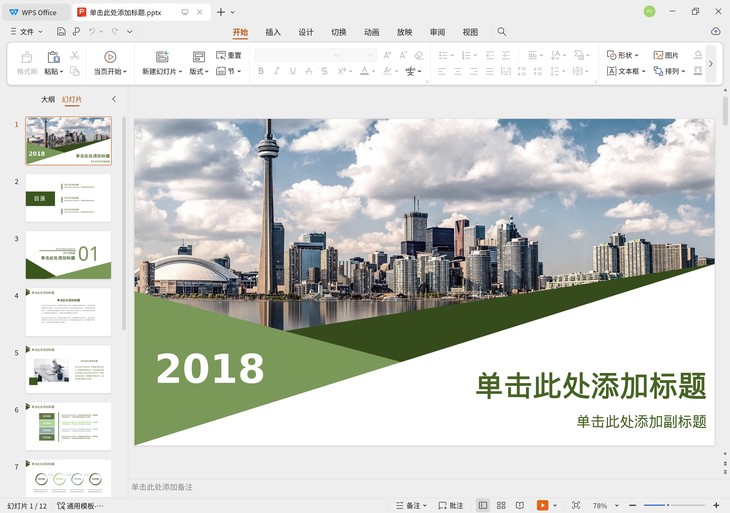The image size is (730, 513).
Task: Open the 形状 shapes dropdown
Action: [x=623, y=56]
